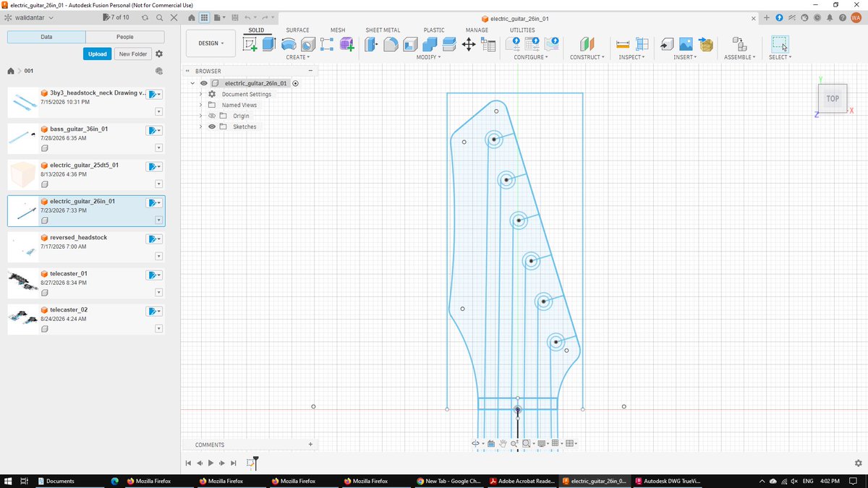
Task: Open data panel settings gear
Action: click(159, 54)
